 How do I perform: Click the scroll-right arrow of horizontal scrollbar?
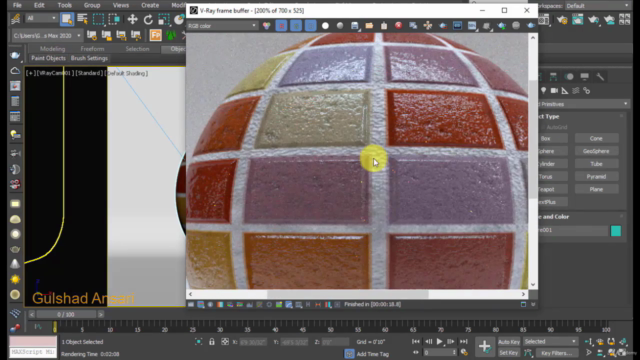pyautogui.click(x=523, y=294)
